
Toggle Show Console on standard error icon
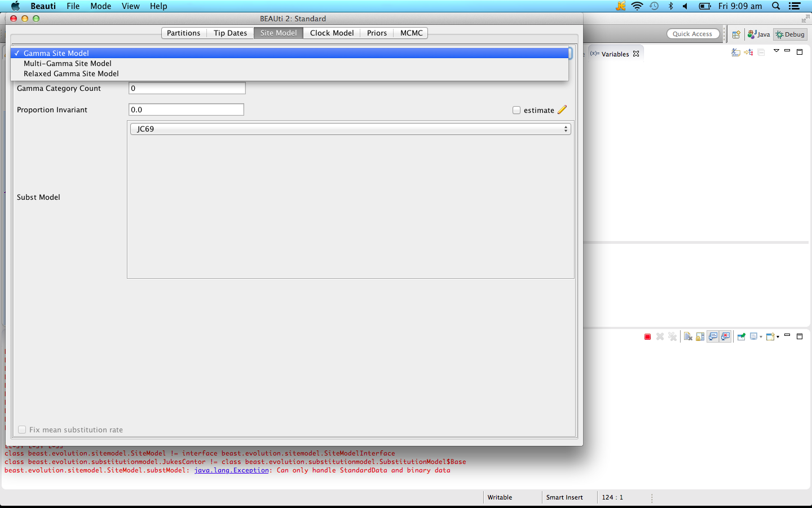pos(726,336)
